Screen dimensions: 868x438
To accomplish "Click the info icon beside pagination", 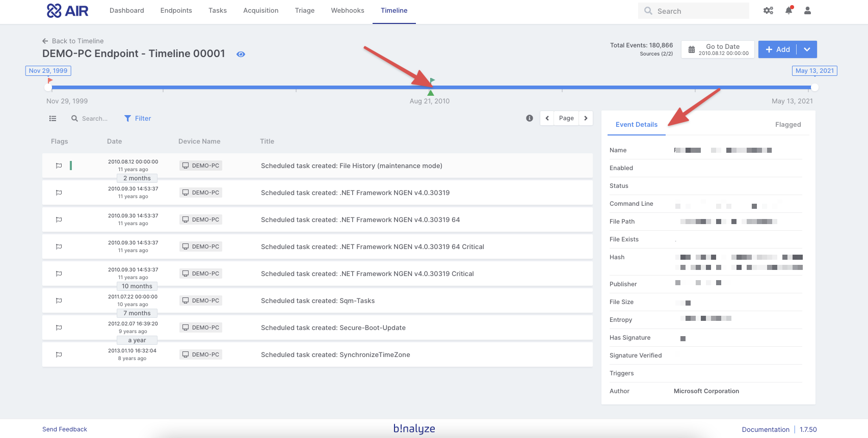I will point(530,118).
